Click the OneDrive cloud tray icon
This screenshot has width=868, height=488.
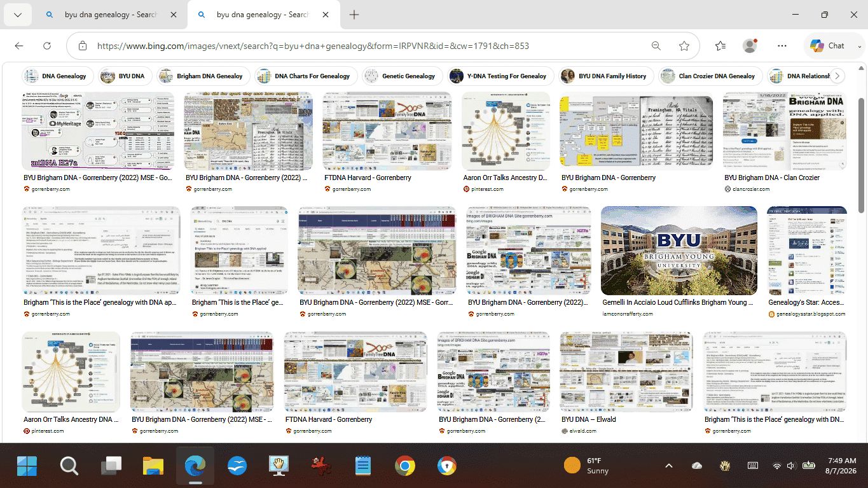[x=697, y=466]
